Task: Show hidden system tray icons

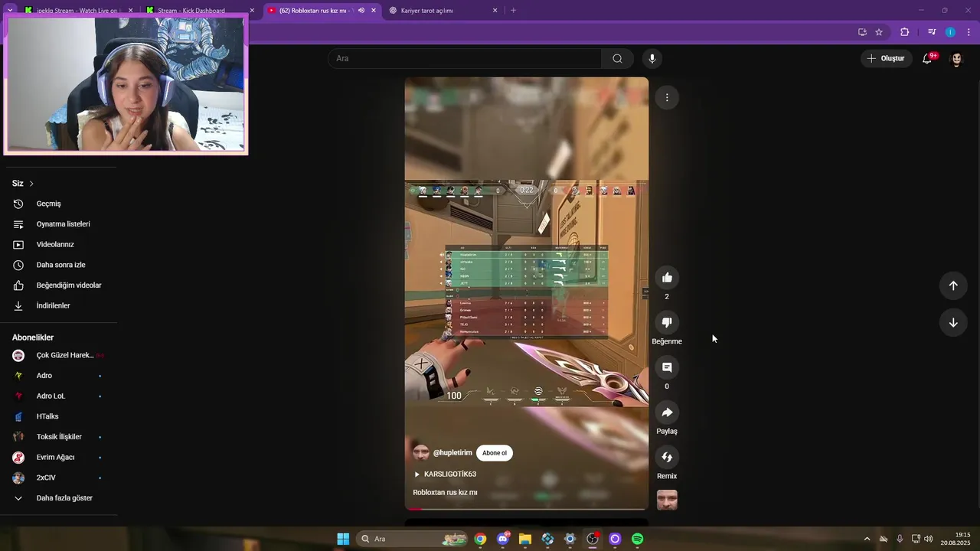Action: click(867, 539)
